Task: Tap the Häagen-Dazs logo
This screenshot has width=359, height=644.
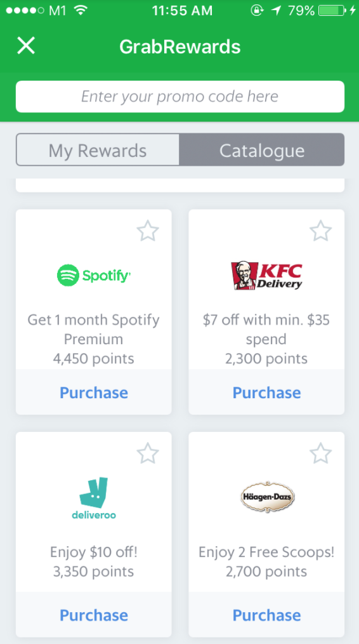Action: (266, 497)
